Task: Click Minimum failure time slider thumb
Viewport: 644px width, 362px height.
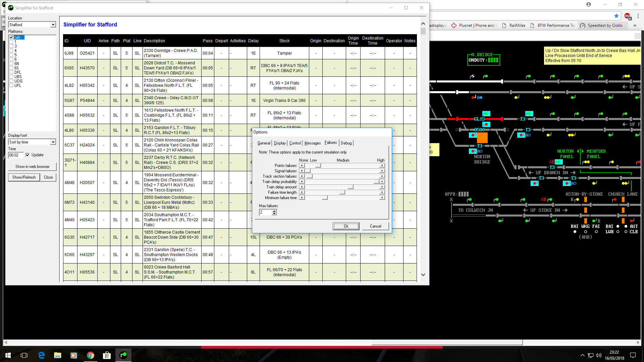Action: tap(325, 198)
